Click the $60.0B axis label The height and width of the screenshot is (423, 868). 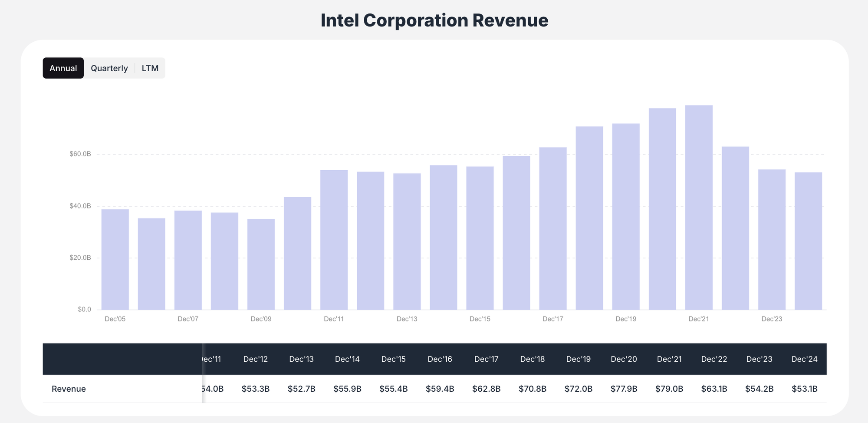coord(79,154)
